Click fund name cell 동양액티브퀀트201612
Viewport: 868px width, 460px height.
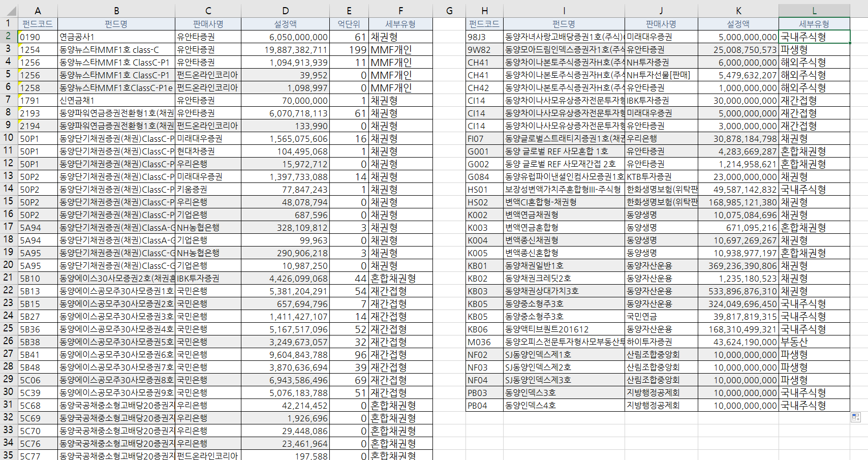click(564, 329)
